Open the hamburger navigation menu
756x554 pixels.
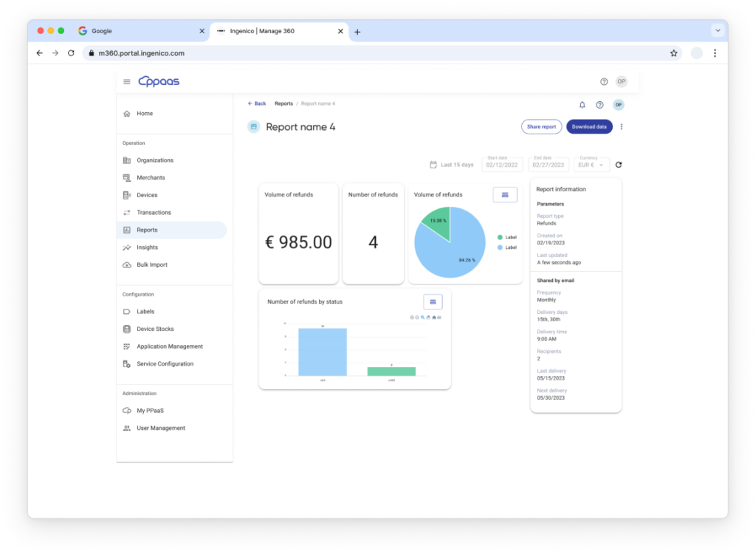[127, 81]
